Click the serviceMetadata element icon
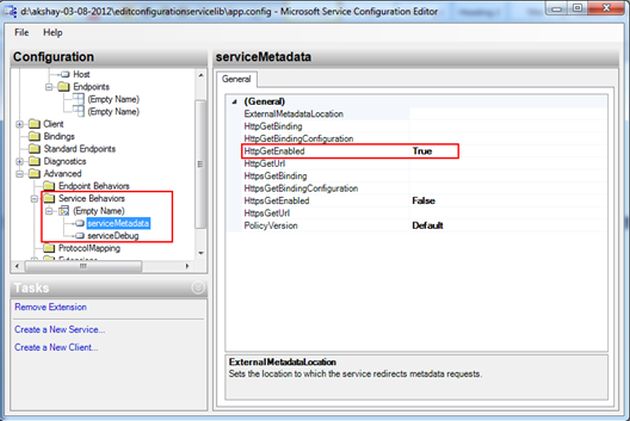This screenshot has width=630, height=421. [x=80, y=223]
